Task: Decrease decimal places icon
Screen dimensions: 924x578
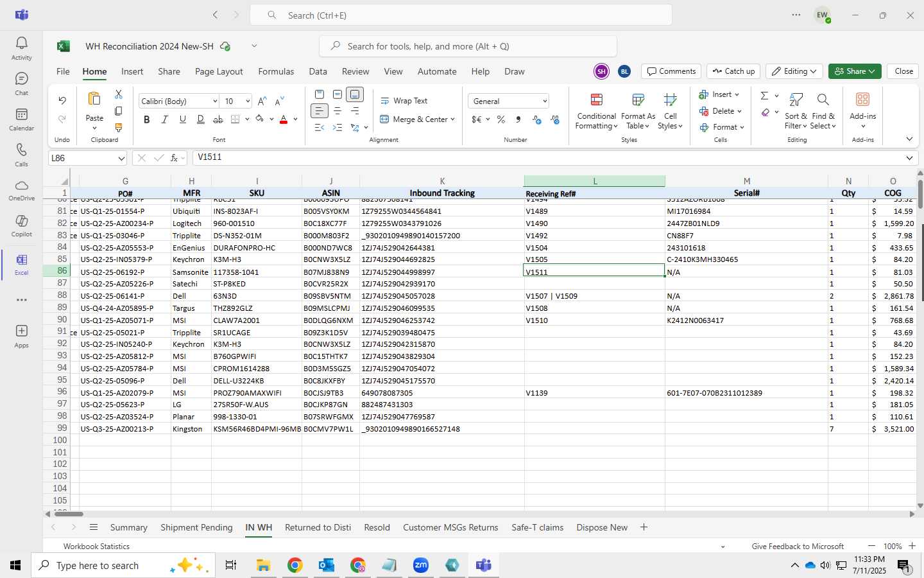Action: coord(555,119)
